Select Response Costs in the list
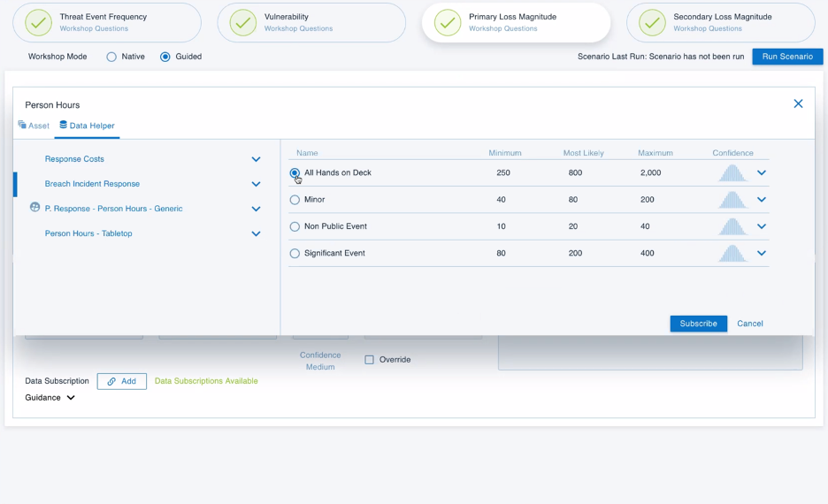The image size is (828, 504). click(x=74, y=159)
